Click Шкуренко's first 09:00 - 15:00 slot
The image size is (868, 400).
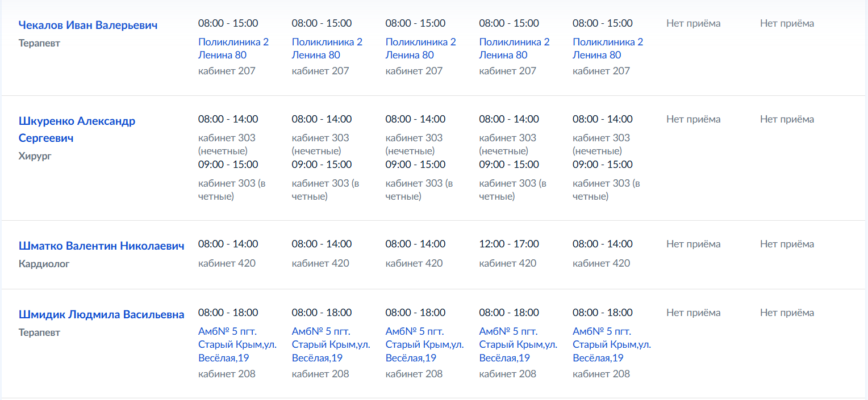click(x=228, y=165)
